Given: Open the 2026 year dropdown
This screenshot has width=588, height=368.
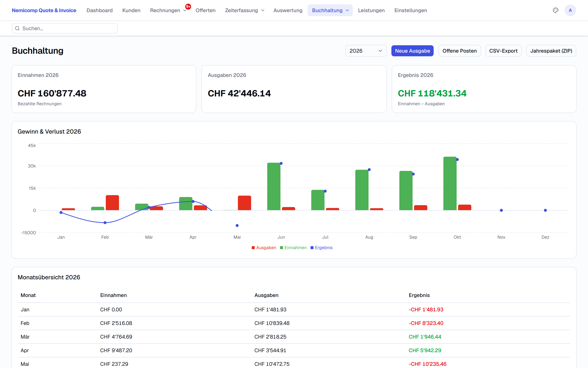Looking at the screenshot, I should 366,51.
